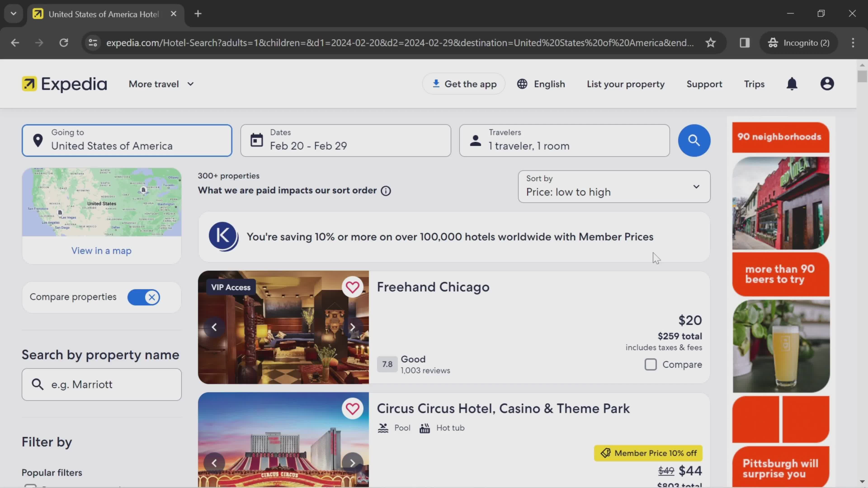Close the Expedia browser tab
868x488 pixels.
(x=174, y=14)
